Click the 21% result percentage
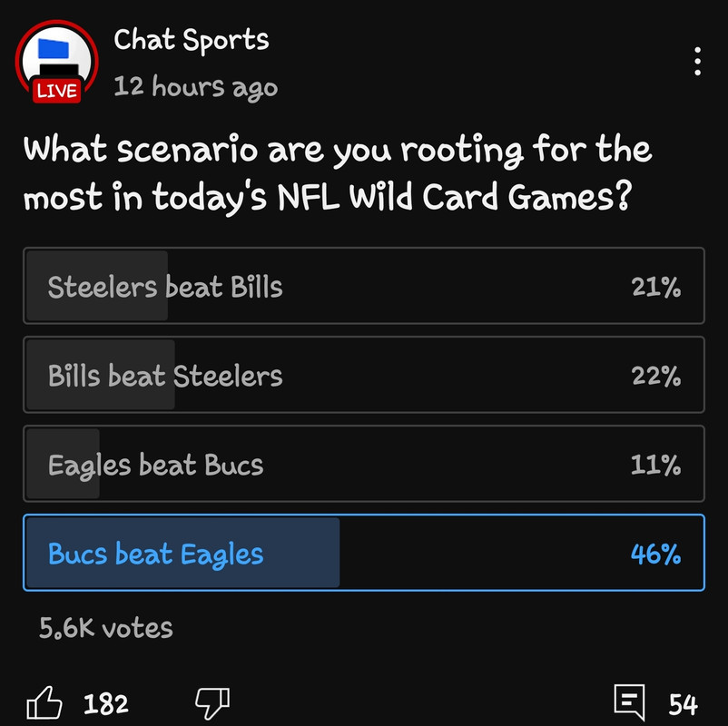The image size is (728, 726). (x=655, y=288)
